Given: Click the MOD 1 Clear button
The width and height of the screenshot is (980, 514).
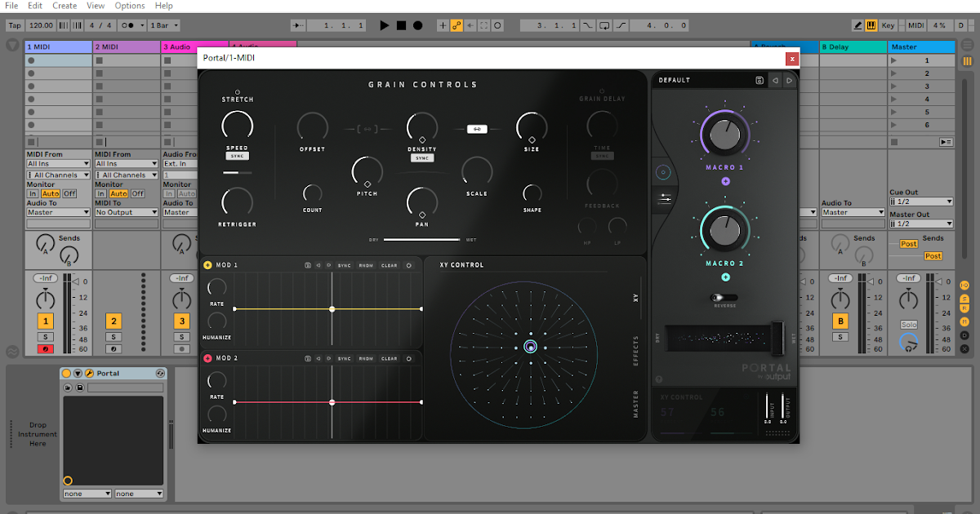Looking at the screenshot, I should point(390,265).
